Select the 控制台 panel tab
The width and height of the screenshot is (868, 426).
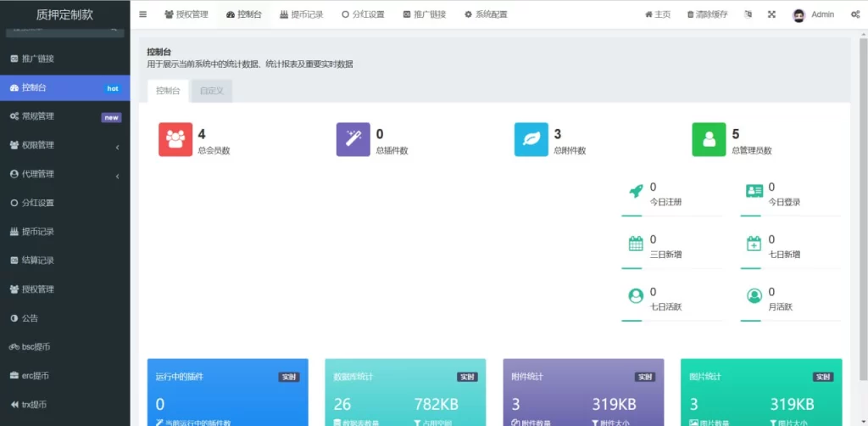pyautogui.click(x=168, y=91)
